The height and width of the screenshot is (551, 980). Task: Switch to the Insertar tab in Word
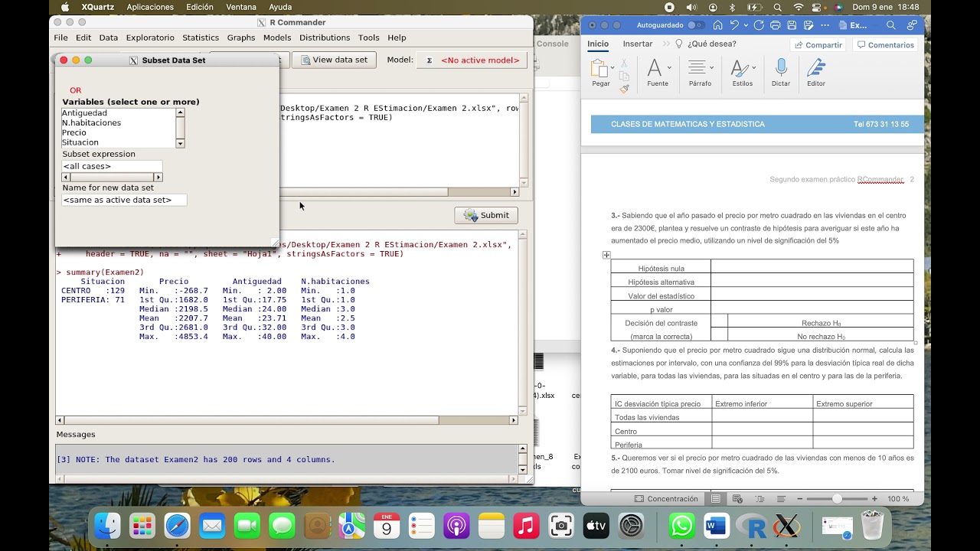(638, 44)
